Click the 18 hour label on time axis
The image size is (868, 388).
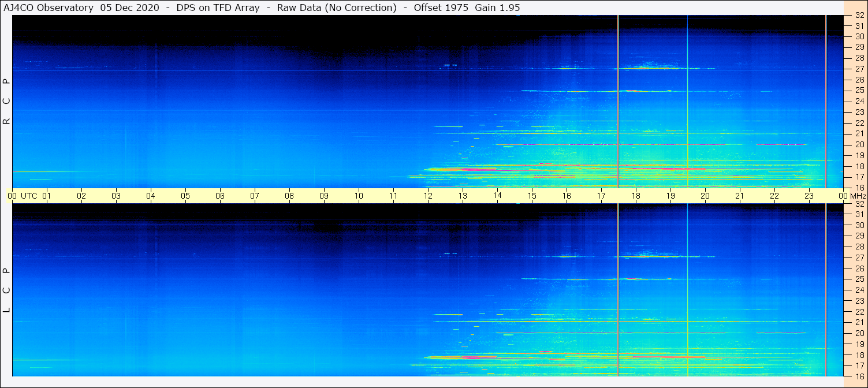point(636,196)
